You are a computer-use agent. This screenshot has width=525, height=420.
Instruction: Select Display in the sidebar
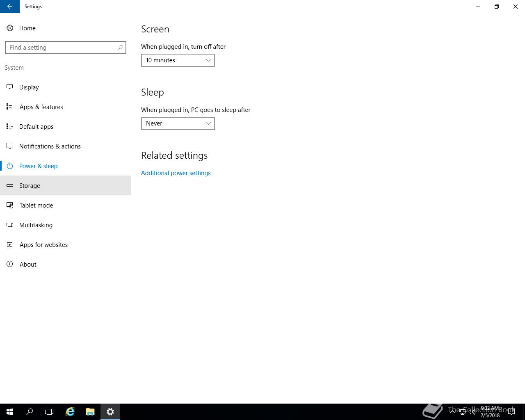pyautogui.click(x=66, y=87)
